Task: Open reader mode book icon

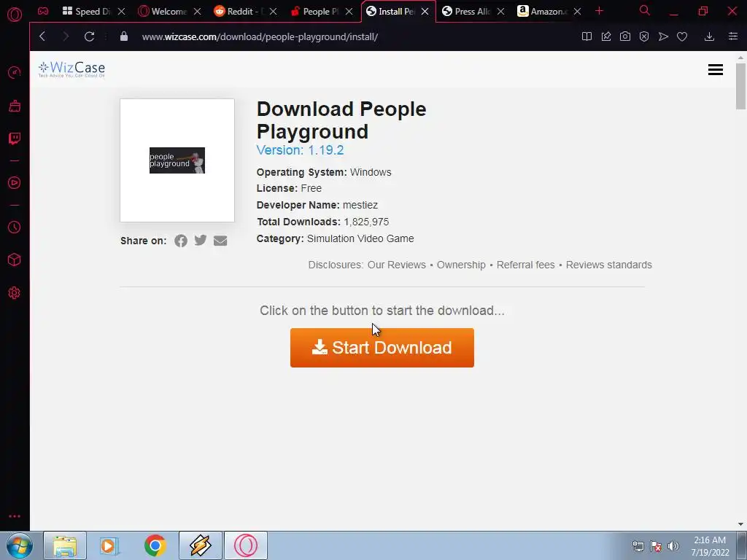Action: pos(587,36)
